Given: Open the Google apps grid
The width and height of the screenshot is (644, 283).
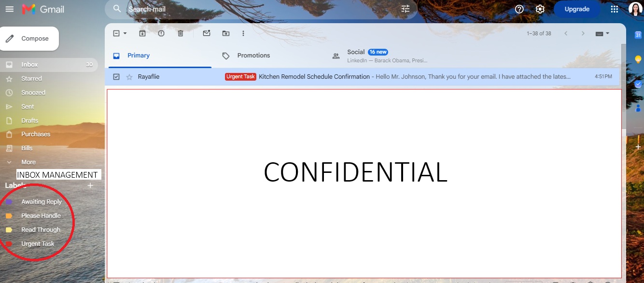Looking at the screenshot, I should [615, 9].
